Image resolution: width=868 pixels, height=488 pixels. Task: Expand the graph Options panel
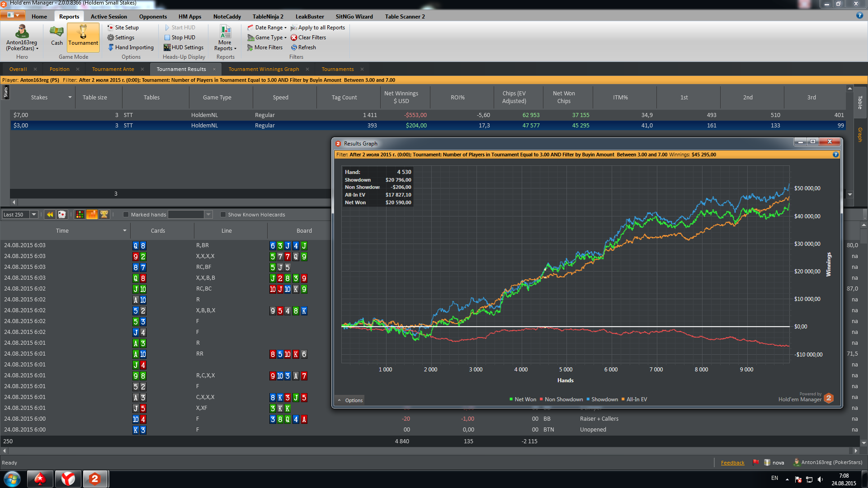coord(350,400)
